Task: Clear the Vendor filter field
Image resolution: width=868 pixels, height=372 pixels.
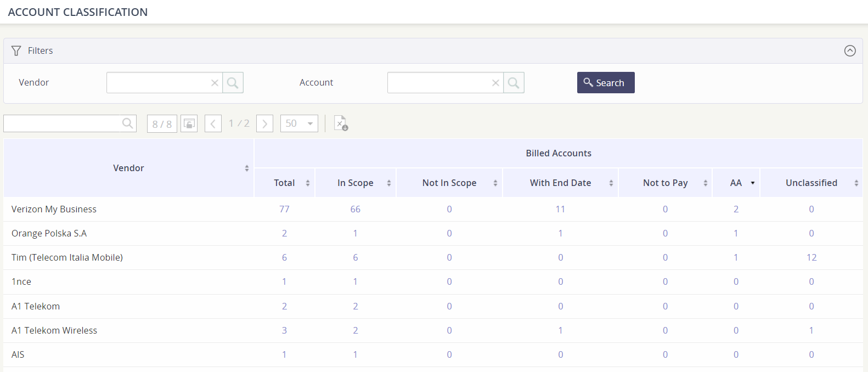Action: click(x=215, y=83)
